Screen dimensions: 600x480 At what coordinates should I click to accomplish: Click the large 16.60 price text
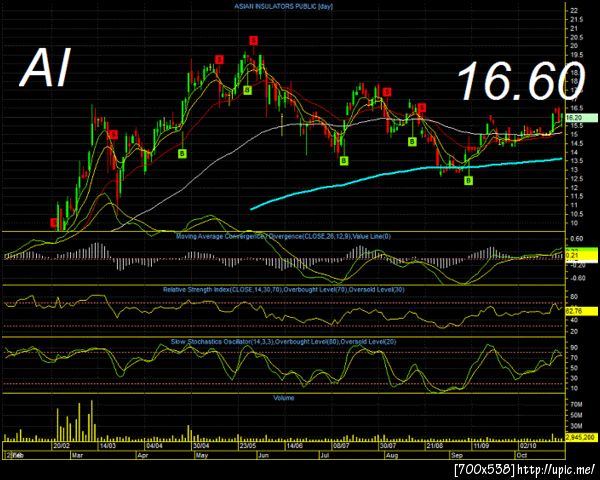(x=521, y=81)
